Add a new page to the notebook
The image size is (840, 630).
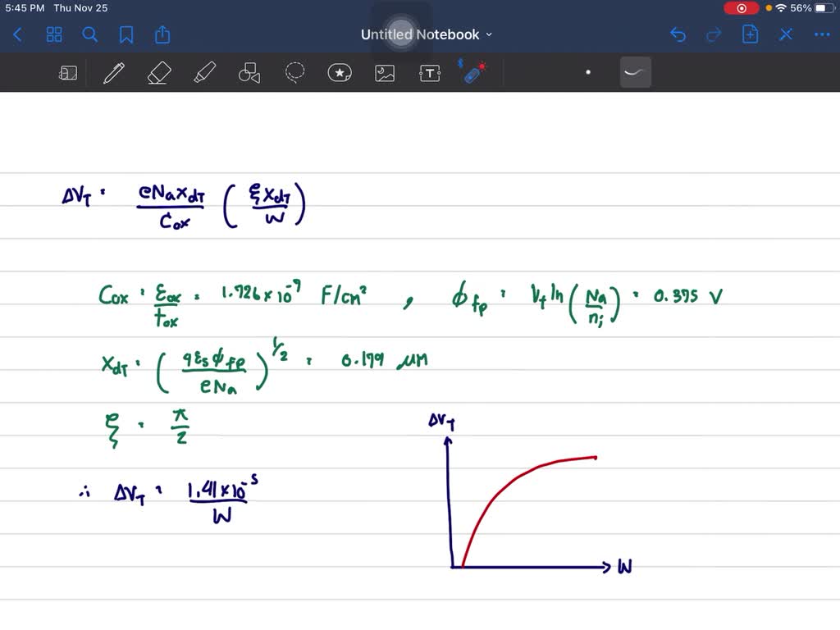click(x=749, y=34)
